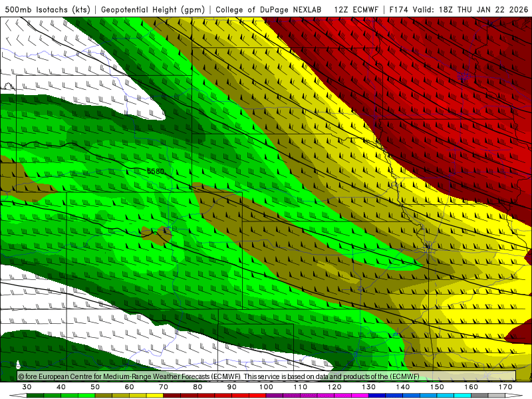The image size is (532, 399).
Task: Click the "Geopotential Height (gpm)" title text
Action: coord(153,9)
